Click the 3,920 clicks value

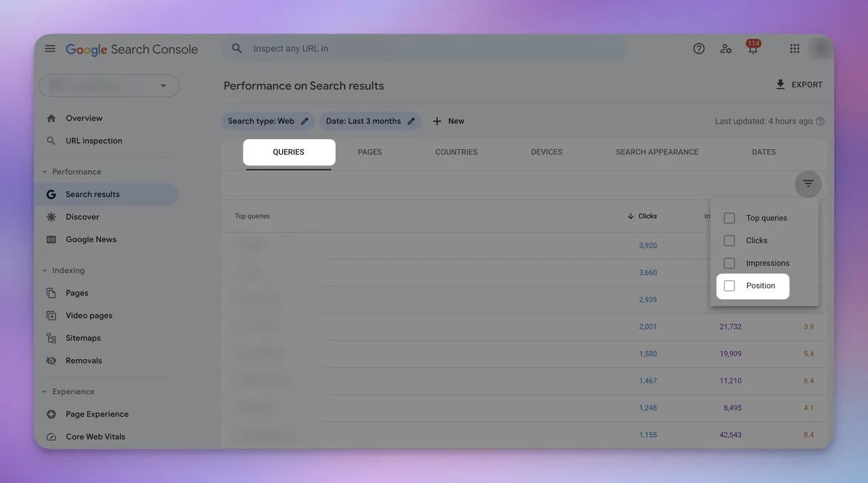(x=648, y=246)
